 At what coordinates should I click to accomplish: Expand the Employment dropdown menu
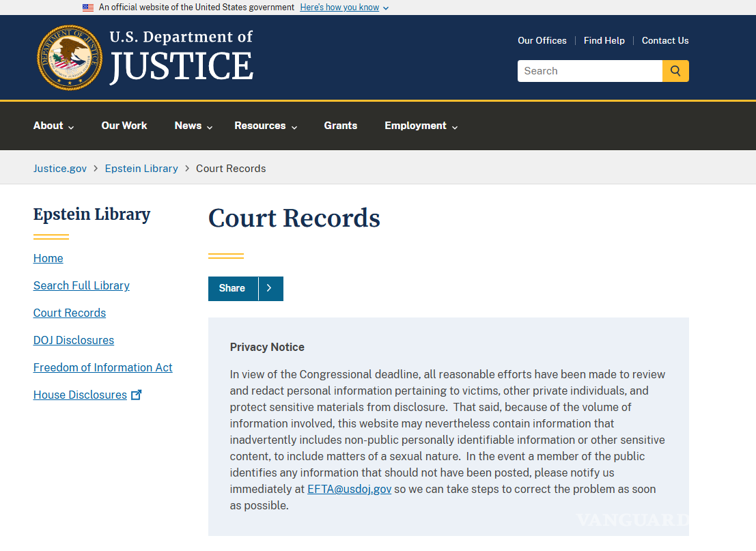pos(421,126)
